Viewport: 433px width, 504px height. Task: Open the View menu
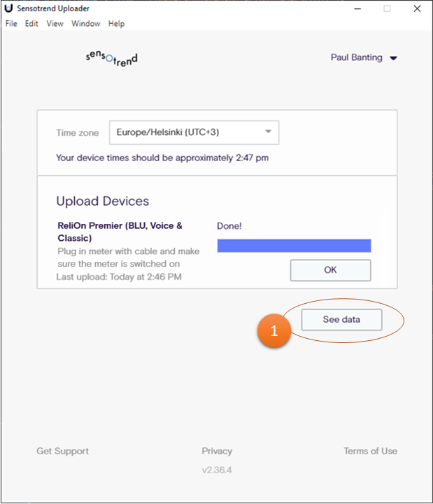click(55, 24)
